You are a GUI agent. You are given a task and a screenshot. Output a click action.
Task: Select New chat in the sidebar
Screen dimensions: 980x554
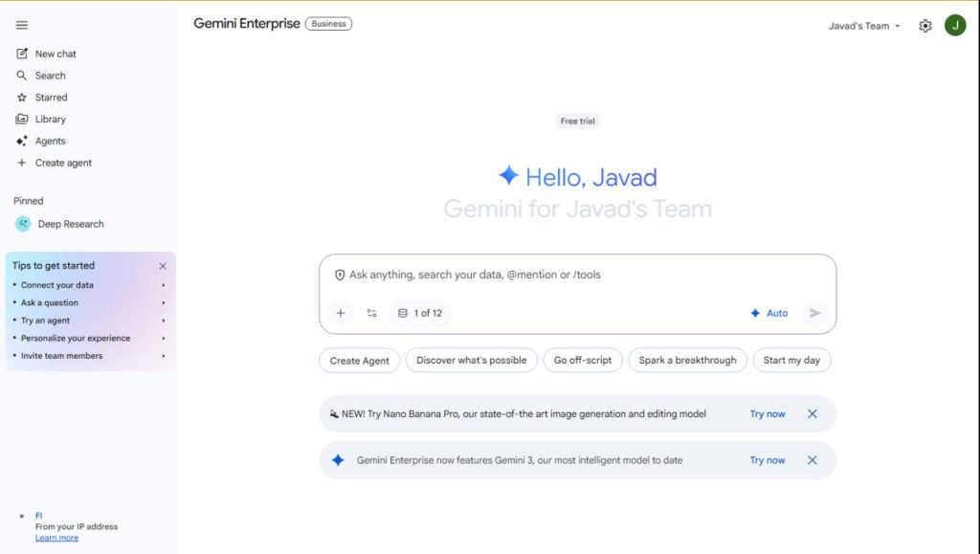56,54
